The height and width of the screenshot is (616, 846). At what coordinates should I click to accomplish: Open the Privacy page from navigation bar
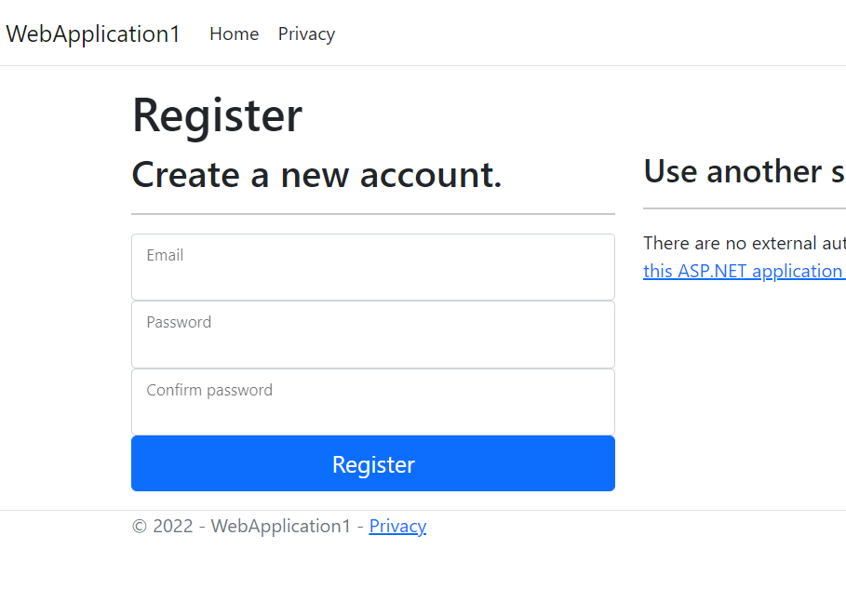tap(306, 33)
